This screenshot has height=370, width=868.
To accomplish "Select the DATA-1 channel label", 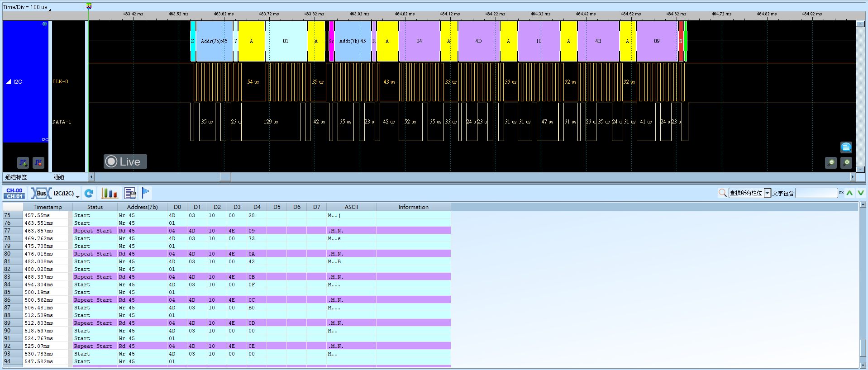I will tap(62, 122).
